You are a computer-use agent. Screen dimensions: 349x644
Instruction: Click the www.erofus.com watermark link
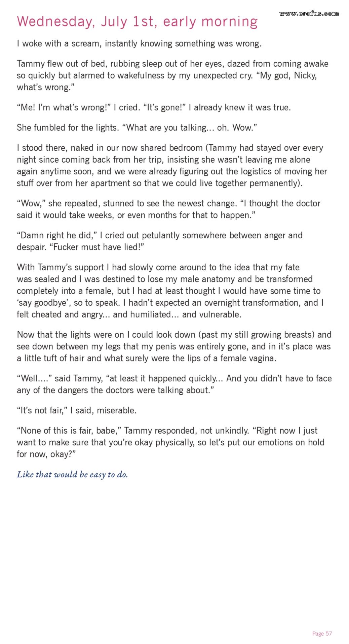pos(309,14)
